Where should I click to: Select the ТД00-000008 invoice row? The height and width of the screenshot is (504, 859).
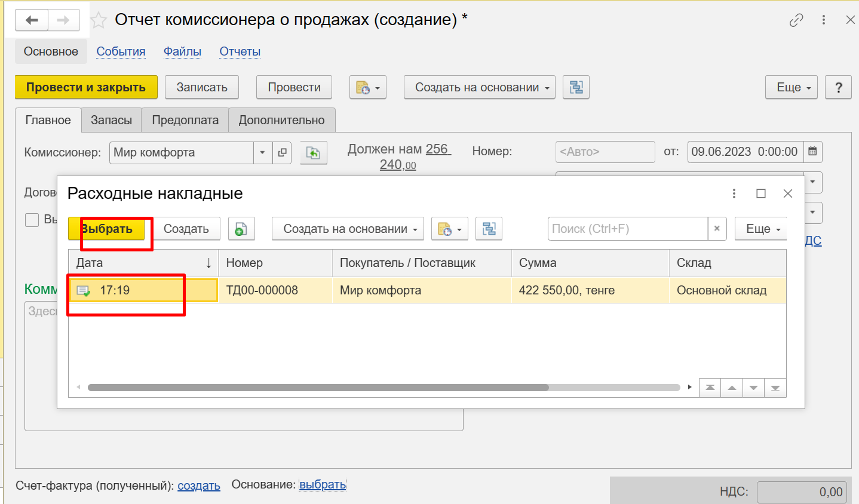[x=262, y=290]
